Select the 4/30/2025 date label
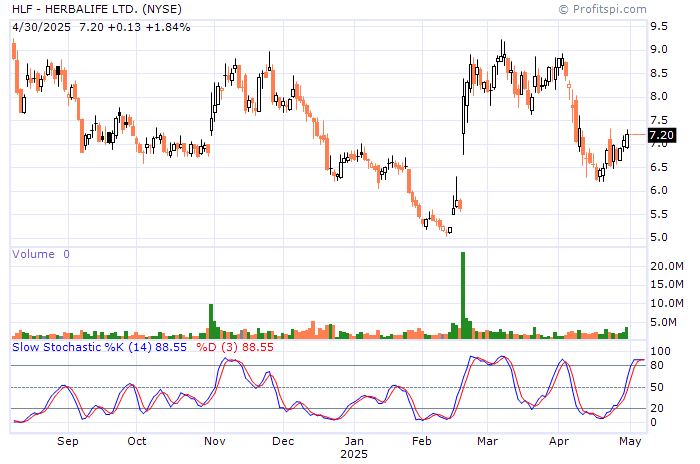Screen dimensions: 700x464 click(41, 27)
